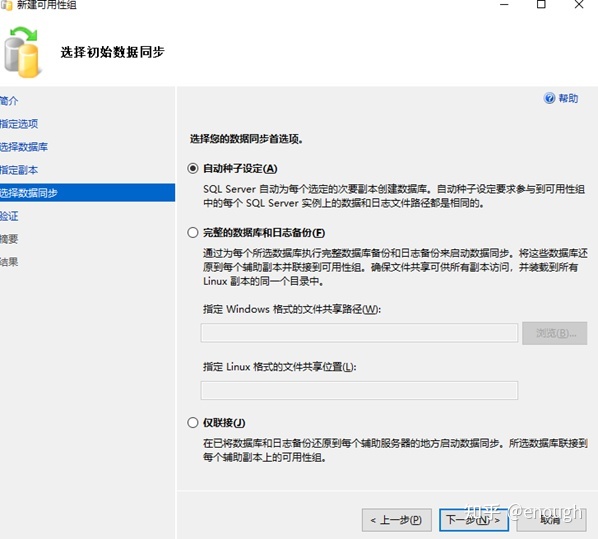This screenshot has height=539, width=598.
Task: Click the 帮助 help link
Action: click(568, 98)
